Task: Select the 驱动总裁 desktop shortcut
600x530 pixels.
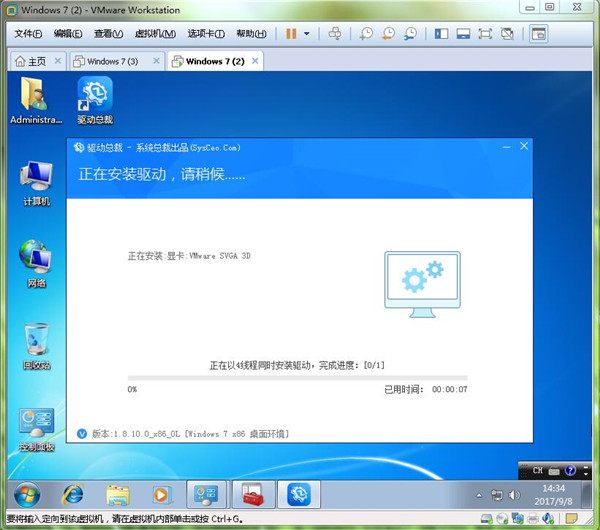Action: [95, 100]
